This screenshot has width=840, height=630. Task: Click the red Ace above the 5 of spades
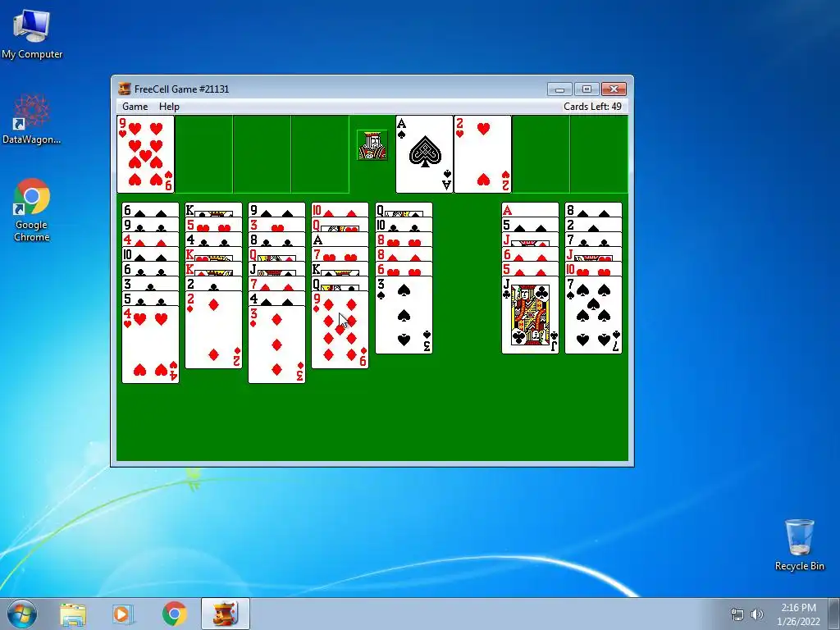click(x=531, y=210)
